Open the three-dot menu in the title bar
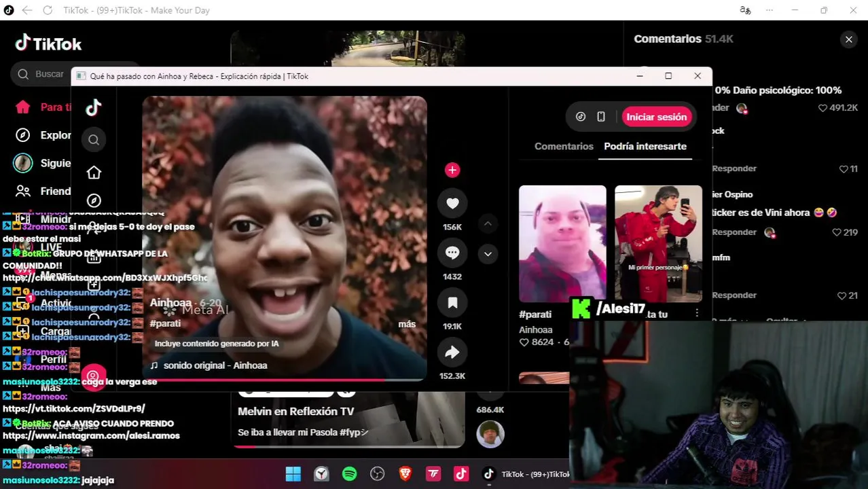Screen dimensions: 868x489 (x=770, y=10)
